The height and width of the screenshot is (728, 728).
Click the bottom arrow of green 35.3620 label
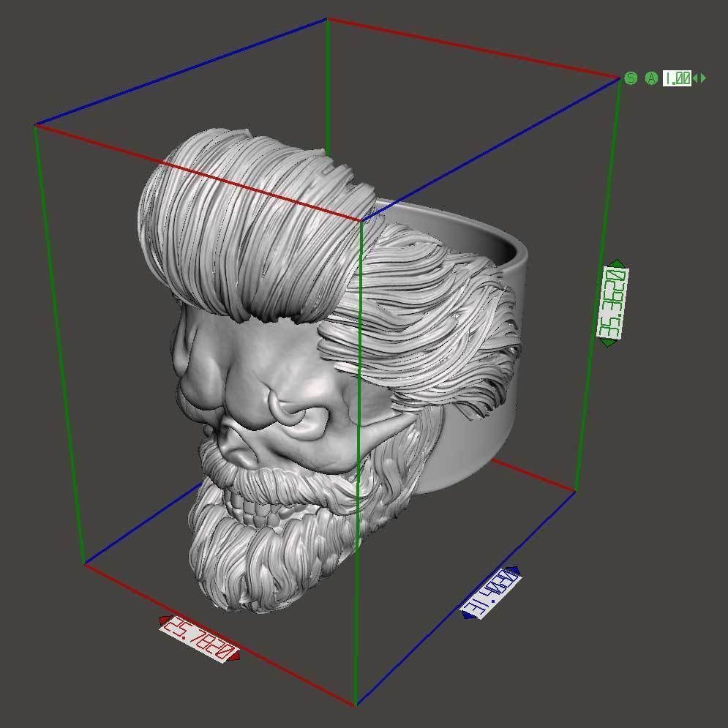[608, 343]
